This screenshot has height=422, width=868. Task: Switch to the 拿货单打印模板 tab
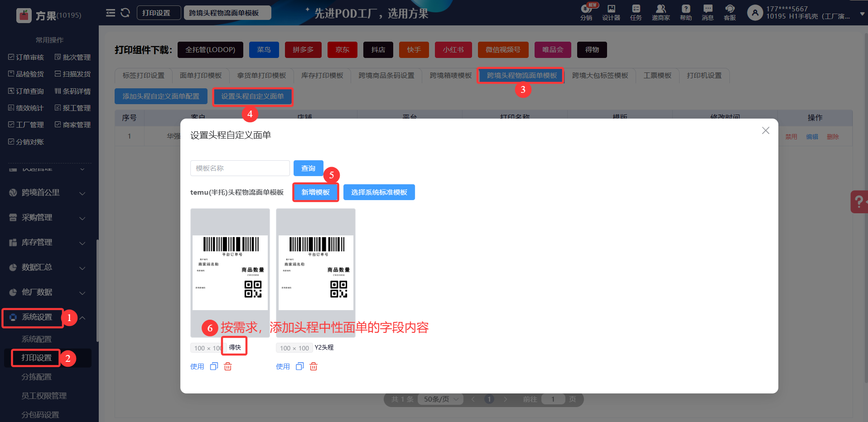click(x=261, y=76)
